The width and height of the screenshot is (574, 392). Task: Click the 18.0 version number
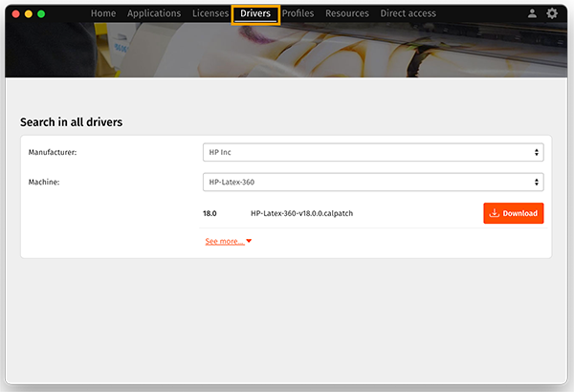(x=210, y=213)
